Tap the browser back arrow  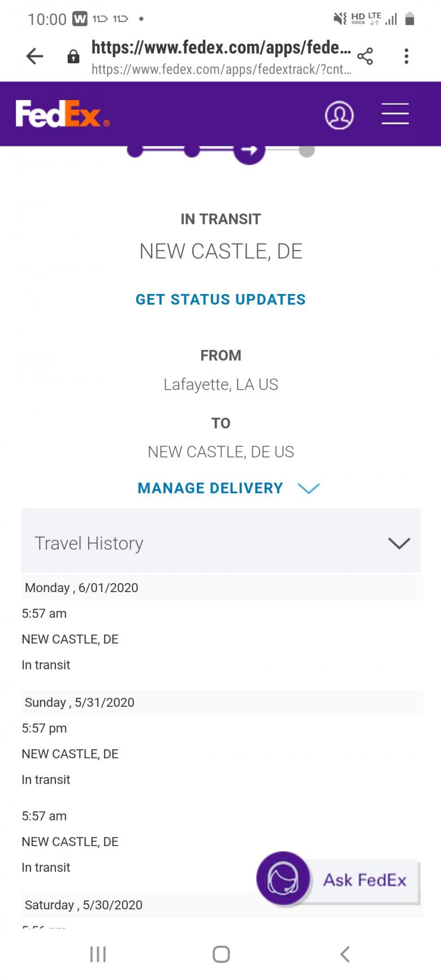(x=34, y=56)
